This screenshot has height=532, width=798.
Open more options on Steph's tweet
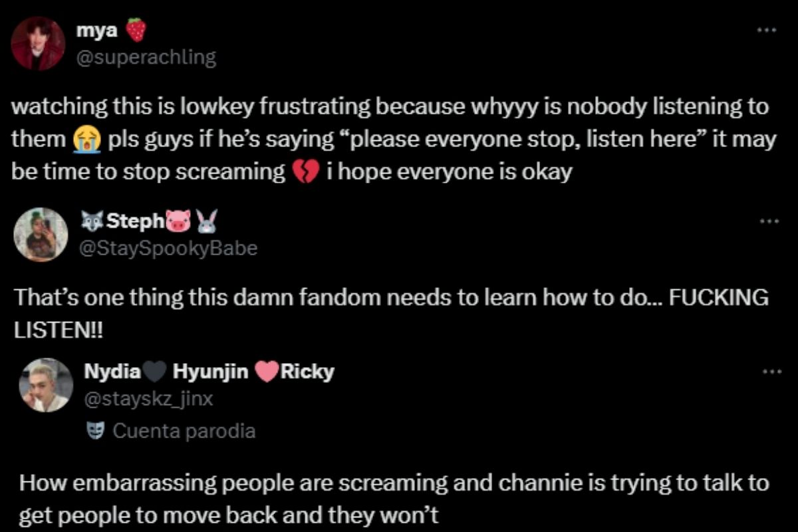[771, 221]
